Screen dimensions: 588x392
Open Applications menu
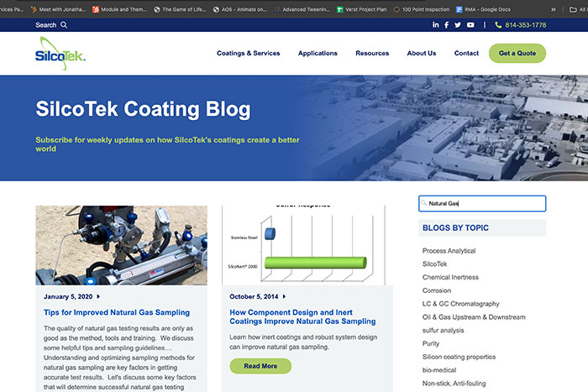(x=318, y=53)
